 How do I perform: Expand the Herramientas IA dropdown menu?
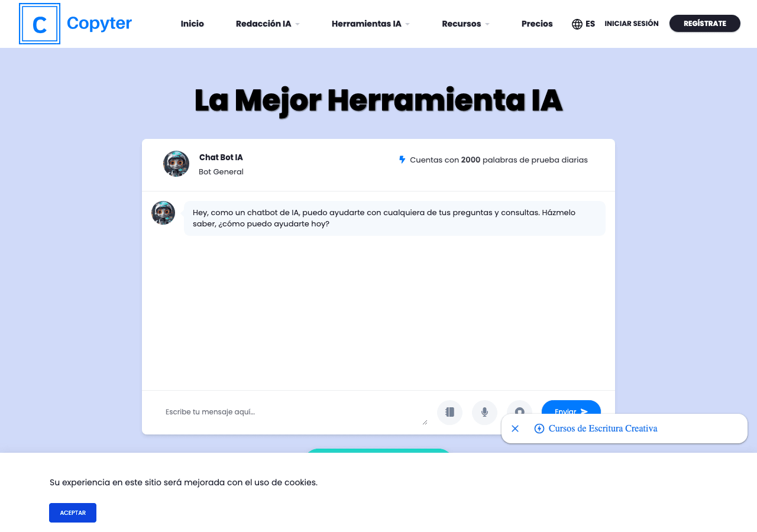point(371,24)
